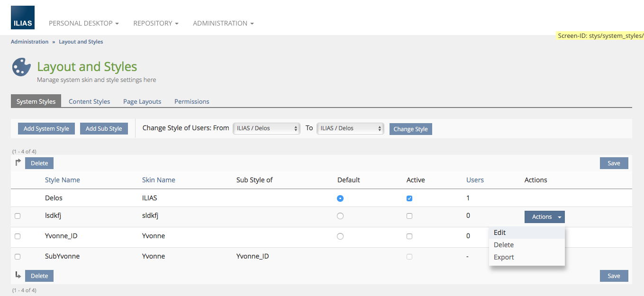This screenshot has height=296, width=644.
Task: Sort table by Users column header
Action: [x=475, y=180]
